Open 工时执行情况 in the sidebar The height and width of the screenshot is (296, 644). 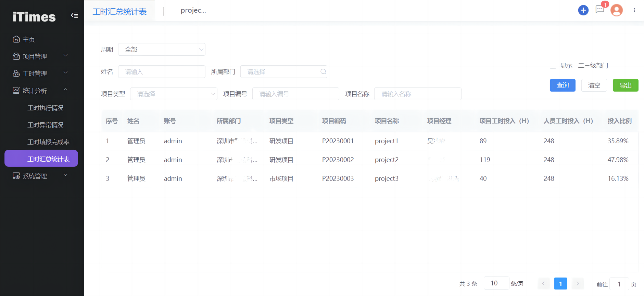(x=46, y=108)
